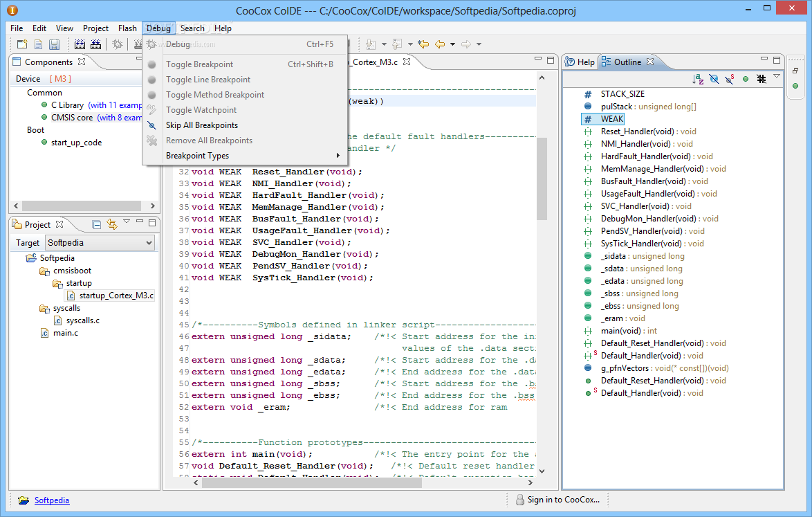Maximize the editor area
The image size is (812, 517).
[551, 60]
